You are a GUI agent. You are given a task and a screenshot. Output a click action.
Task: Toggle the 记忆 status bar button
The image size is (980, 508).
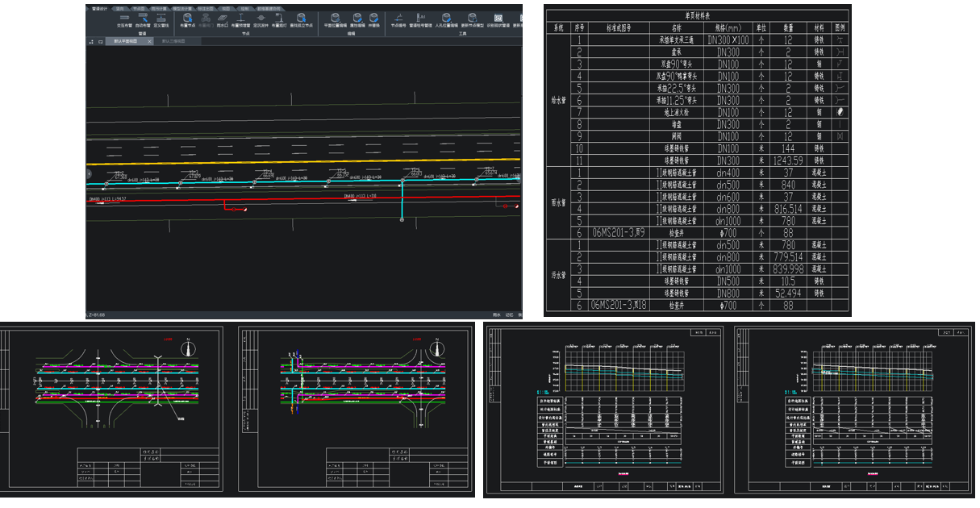coord(510,314)
